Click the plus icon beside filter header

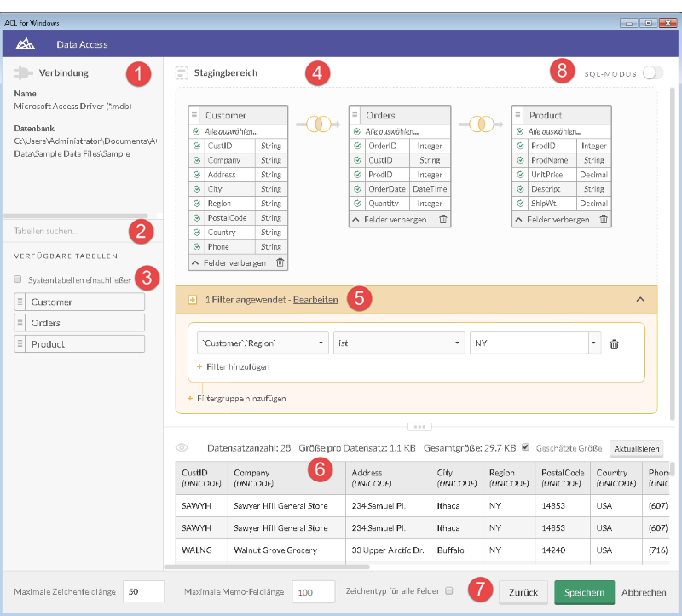[192, 300]
